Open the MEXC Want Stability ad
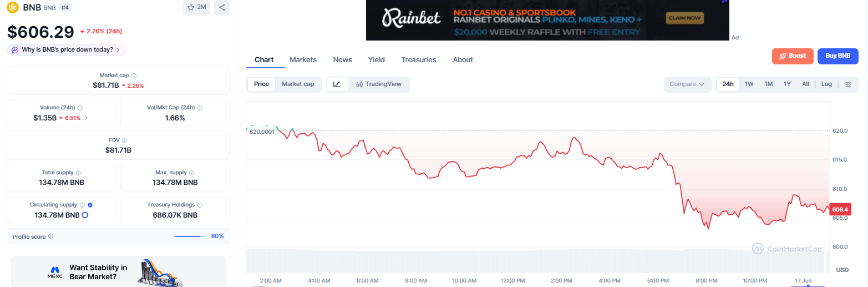The width and height of the screenshot is (868, 287). (118, 271)
